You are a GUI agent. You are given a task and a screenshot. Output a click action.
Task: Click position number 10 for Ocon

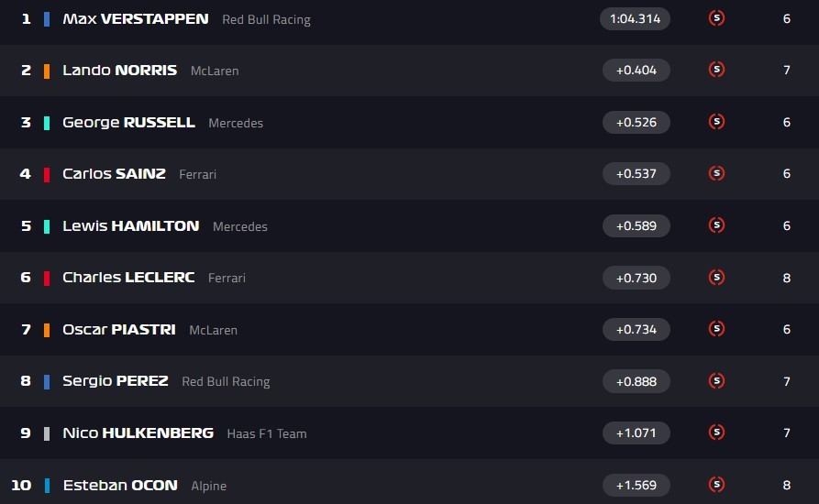pos(21,485)
